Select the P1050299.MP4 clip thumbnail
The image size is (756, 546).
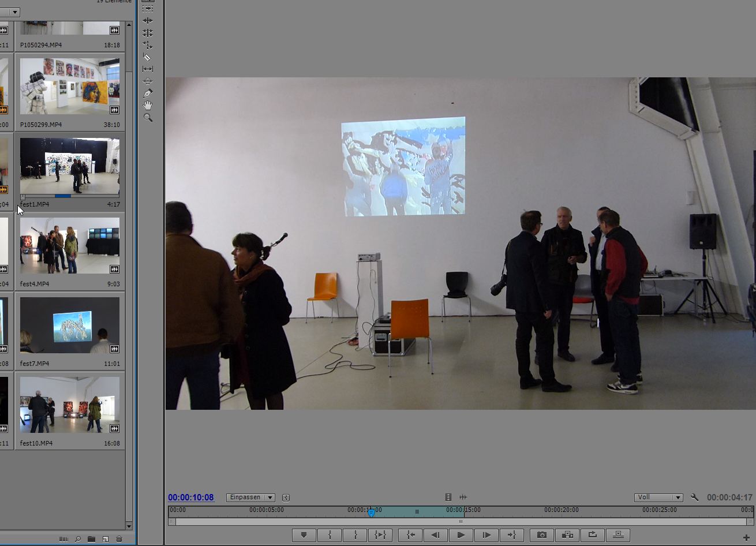click(x=70, y=86)
